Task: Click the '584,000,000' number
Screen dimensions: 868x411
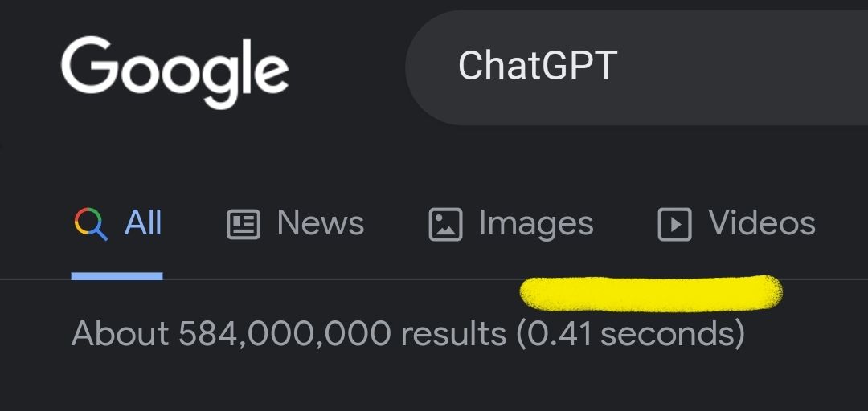Action: tap(285, 333)
